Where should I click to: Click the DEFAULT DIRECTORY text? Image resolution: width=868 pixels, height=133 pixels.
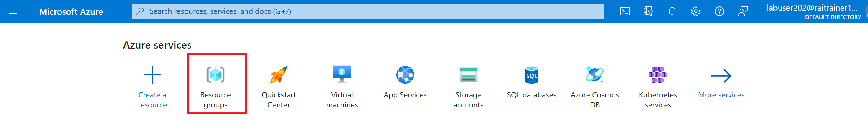[833, 17]
